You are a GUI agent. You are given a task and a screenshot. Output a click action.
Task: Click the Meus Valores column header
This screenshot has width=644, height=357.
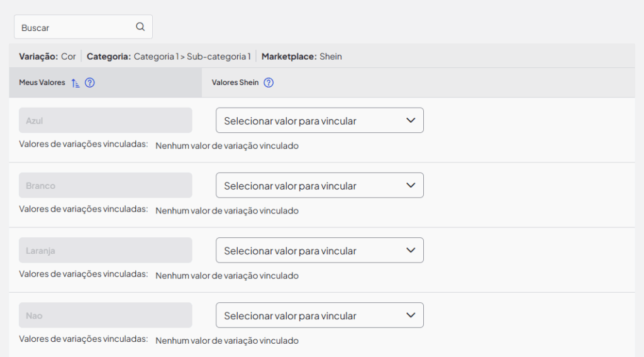[42, 82]
